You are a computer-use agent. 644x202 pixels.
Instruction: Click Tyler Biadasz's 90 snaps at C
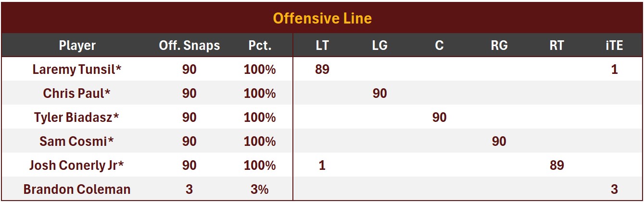[x=439, y=118]
